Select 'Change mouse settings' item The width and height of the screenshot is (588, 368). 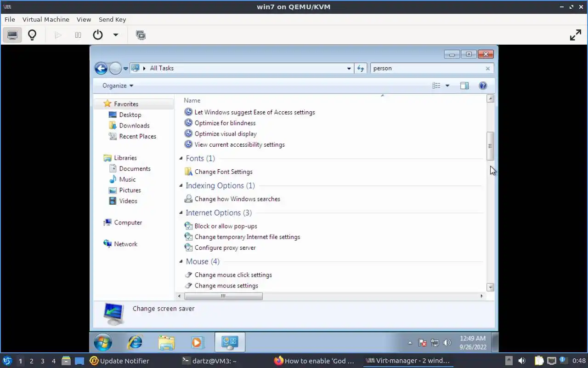tap(226, 286)
